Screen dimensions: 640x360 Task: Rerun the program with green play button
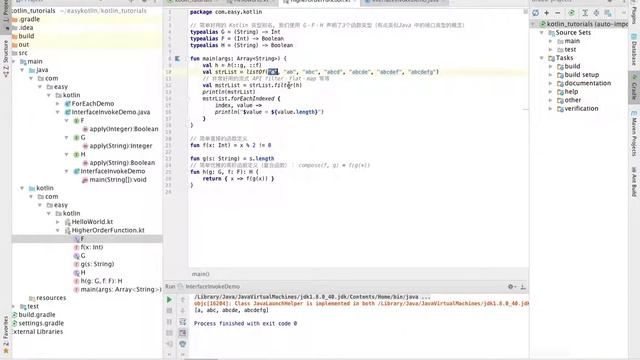point(169,300)
